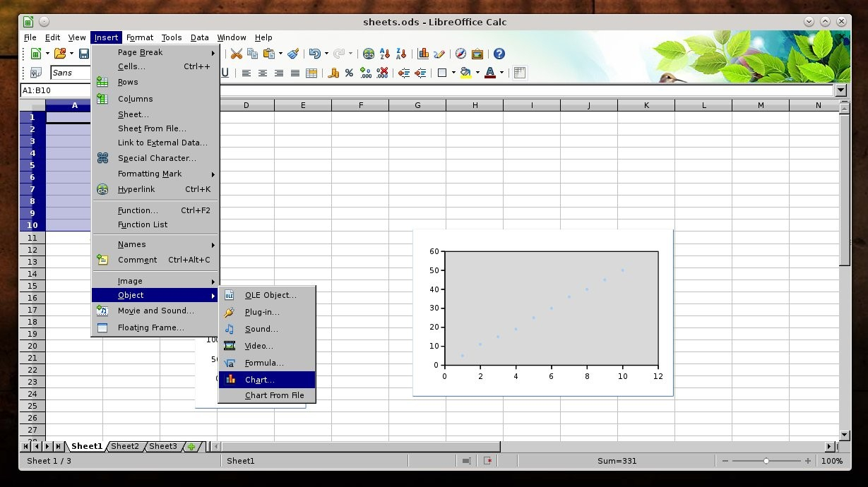Click the zoom slider handle
The width and height of the screenshot is (868, 487).
click(x=766, y=461)
